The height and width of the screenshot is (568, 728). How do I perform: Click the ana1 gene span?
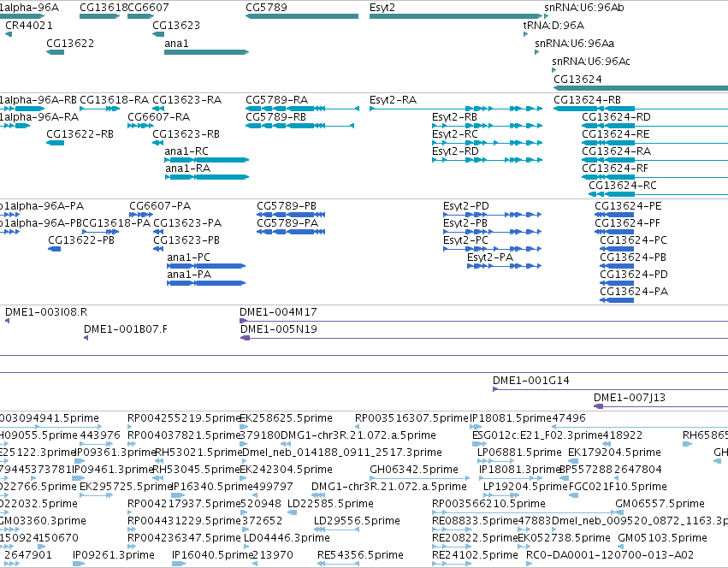pyautogui.click(x=207, y=52)
